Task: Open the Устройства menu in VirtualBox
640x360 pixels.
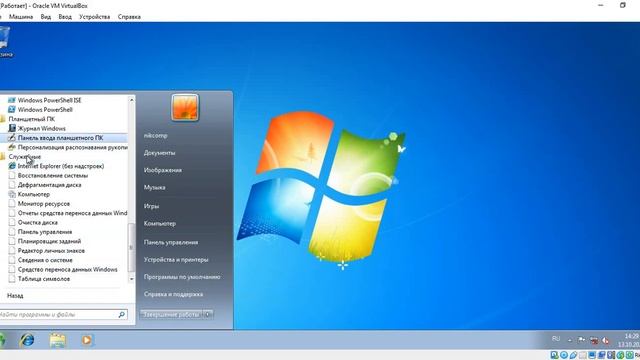Action: point(95,17)
